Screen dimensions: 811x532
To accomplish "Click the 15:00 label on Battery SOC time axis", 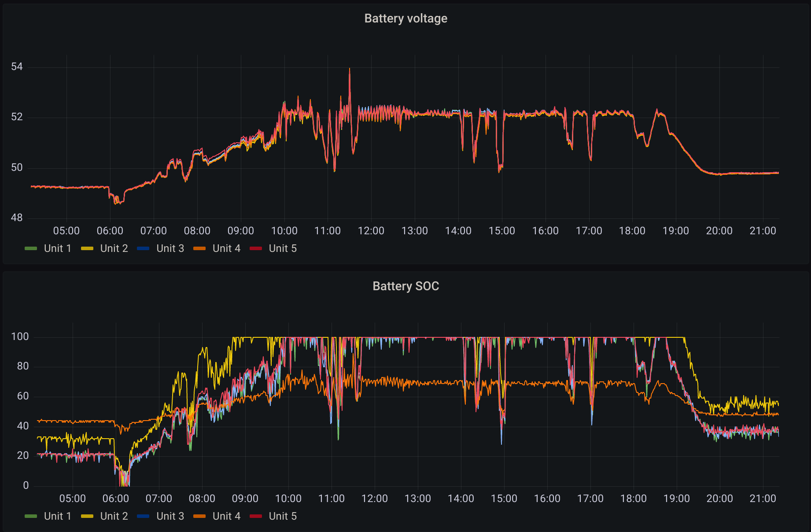I will pos(504,499).
